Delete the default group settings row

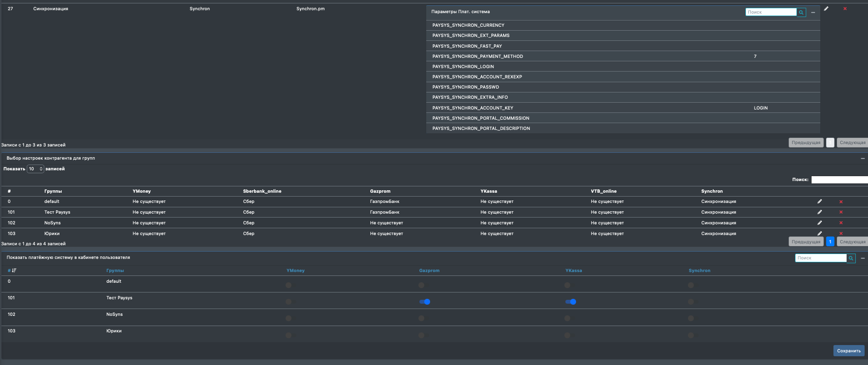pyautogui.click(x=841, y=201)
